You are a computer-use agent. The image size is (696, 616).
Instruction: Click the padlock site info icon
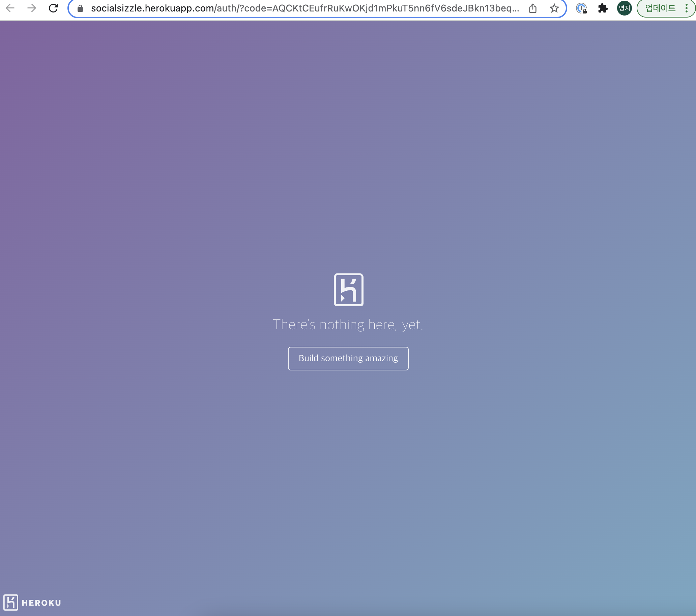tap(80, 8)
